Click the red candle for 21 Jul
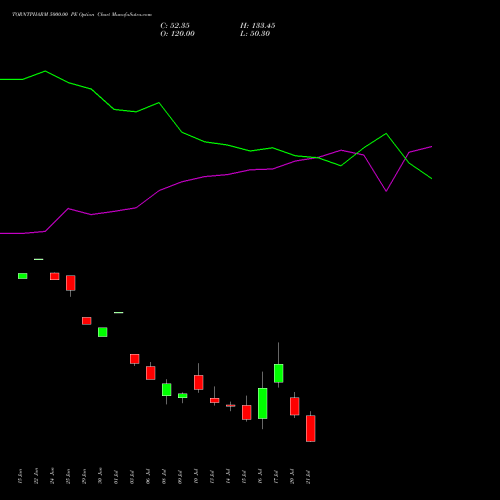 click(311, 428)
